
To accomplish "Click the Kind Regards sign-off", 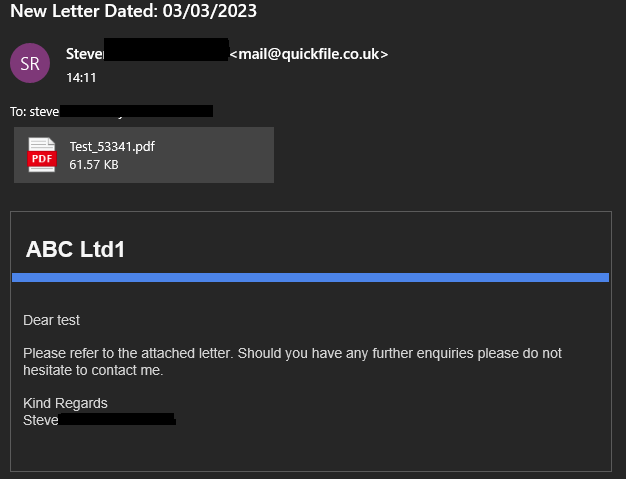I will pos(65,403).
